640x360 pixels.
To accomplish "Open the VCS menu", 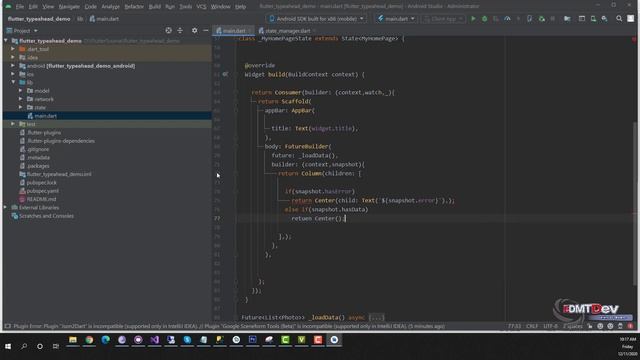I will tap(201, 7).
